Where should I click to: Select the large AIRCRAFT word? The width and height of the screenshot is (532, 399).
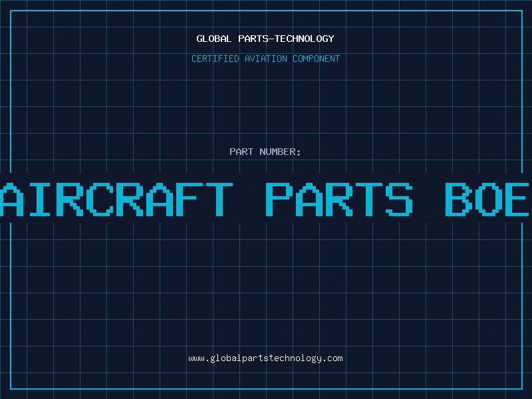(116, 199)
